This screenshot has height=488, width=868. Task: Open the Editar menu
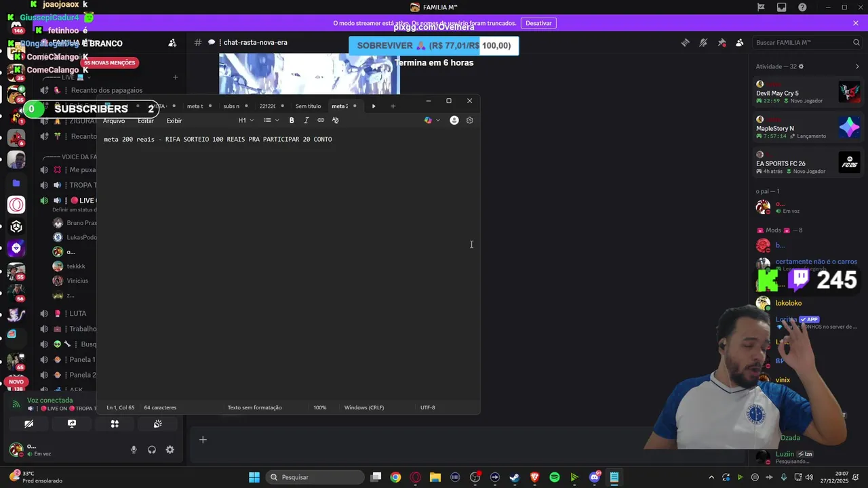click(146, 121)
